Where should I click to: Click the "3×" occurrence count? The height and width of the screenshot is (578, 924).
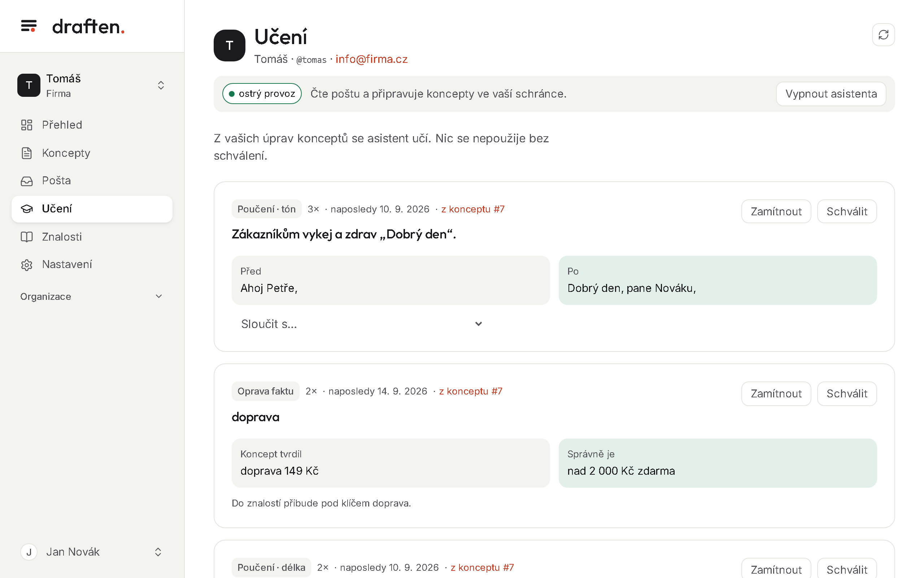313,209
